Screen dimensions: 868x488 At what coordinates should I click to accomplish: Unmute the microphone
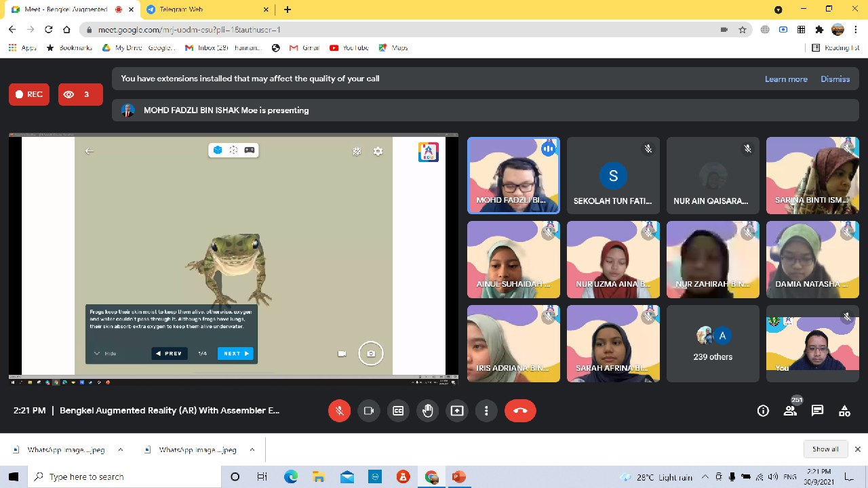point(339,411)
